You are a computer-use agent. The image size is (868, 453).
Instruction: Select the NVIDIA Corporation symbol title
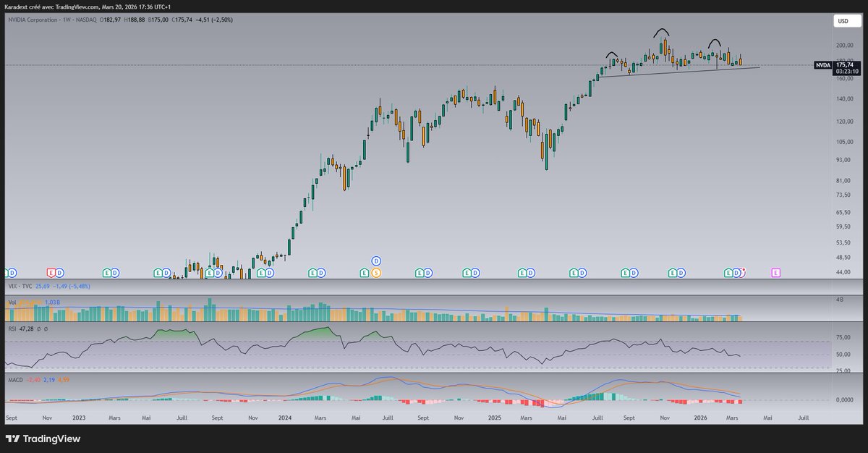(34, 19)
